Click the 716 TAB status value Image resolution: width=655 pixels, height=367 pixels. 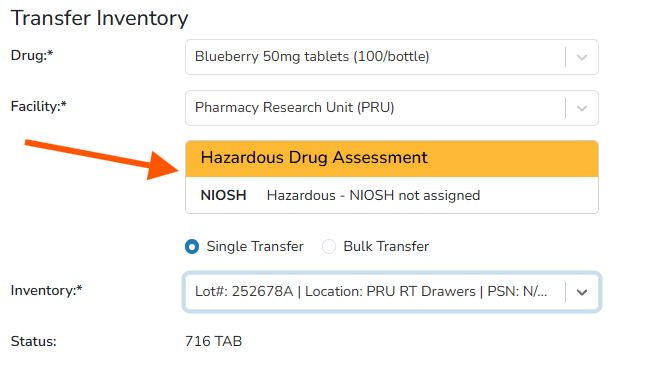pos(213,342)
